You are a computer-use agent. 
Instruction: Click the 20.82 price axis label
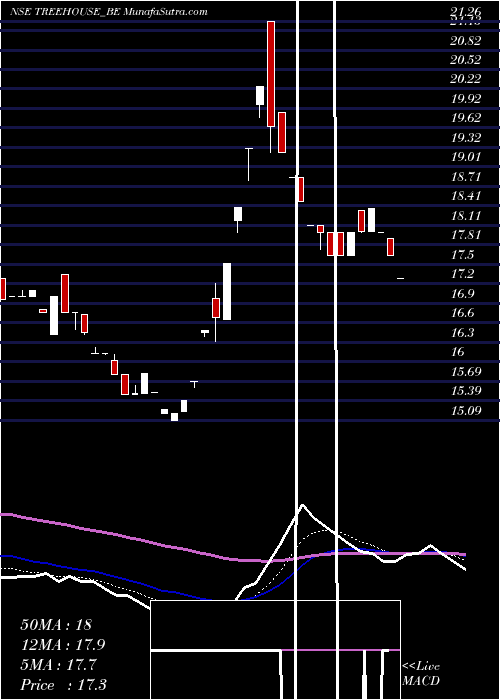pyautogui.click(x=466, y=41)
